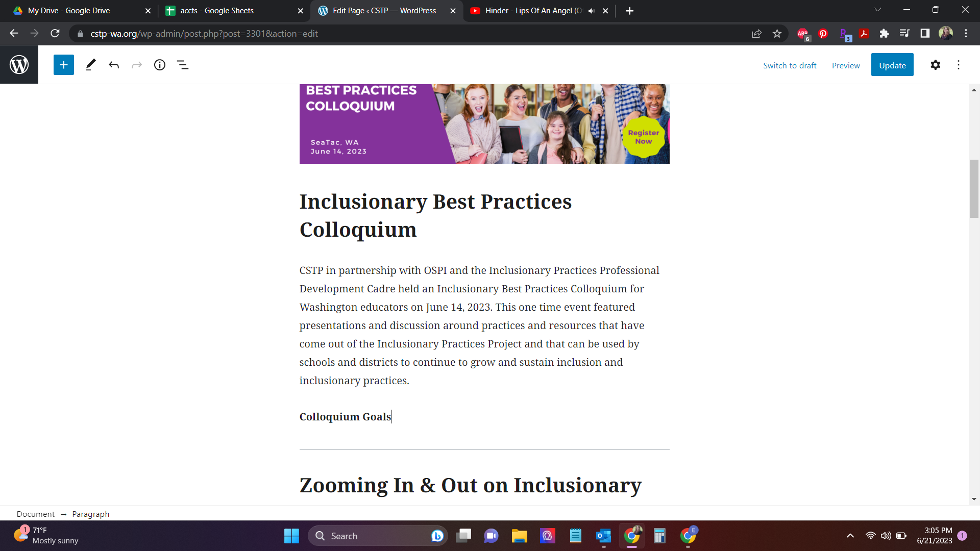Open the tab search chevron
Screen dimensions: 980x551
coord(878,10)
